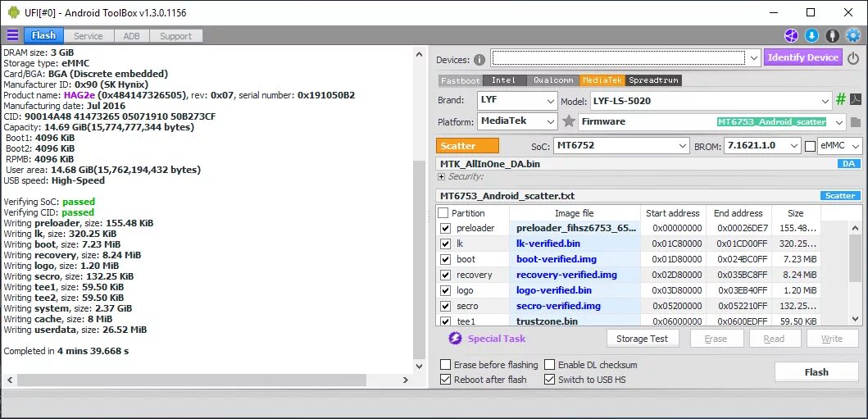Viewport: 868px width, 419px height.
Task: Browse firmware using the folder icon
Action: tap(856, 122)
